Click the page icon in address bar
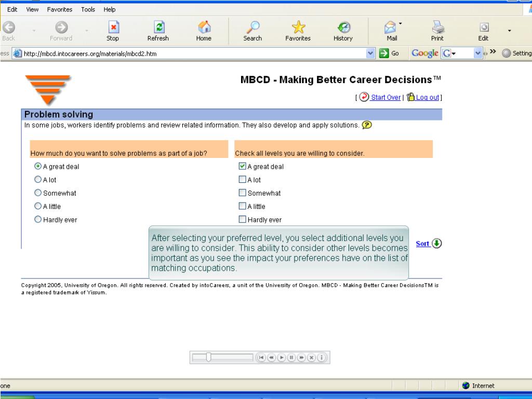 (x=18, y=54)
